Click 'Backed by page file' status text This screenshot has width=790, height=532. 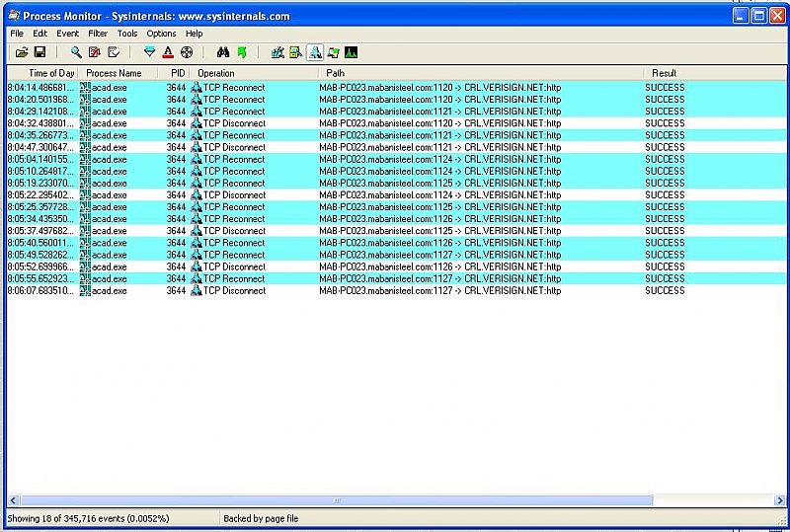(261, 518)
